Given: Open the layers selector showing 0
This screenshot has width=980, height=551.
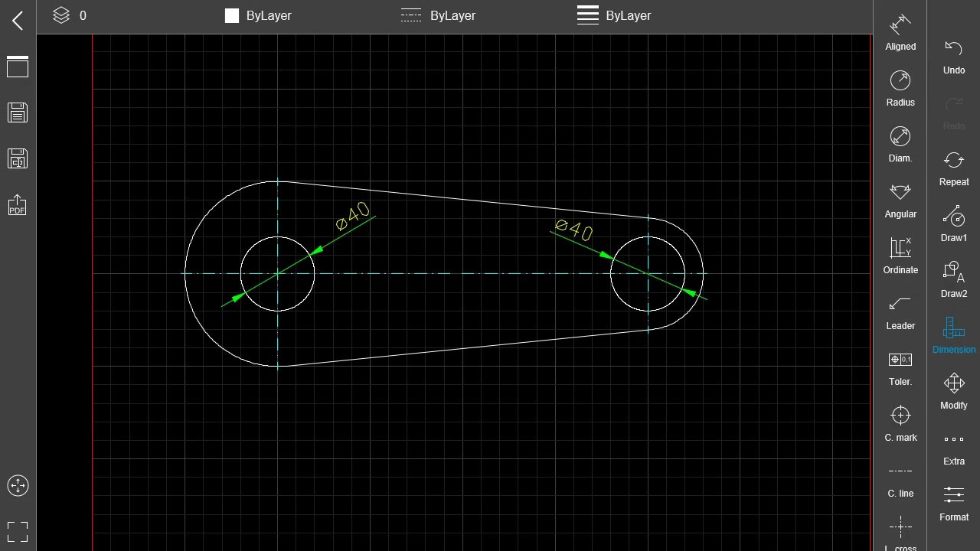Looking at the screenshot, I should pos(69,15).
